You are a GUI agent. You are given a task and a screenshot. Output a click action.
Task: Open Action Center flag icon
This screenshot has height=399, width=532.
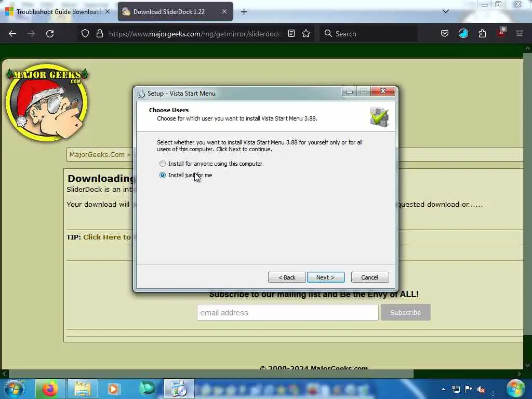pyautogui.click(x=469, y=389)
